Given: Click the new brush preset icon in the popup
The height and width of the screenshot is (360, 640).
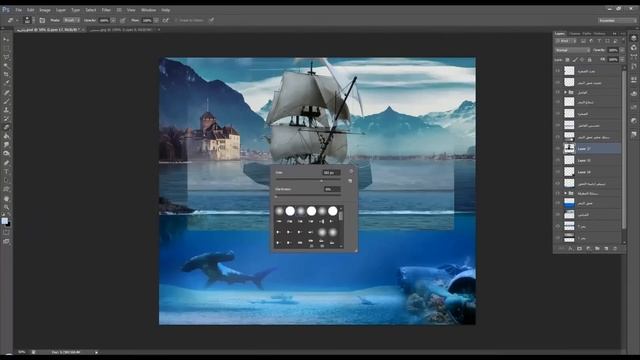Looking at the screenshot, I should pyautogui.click(x=350, y=180).
